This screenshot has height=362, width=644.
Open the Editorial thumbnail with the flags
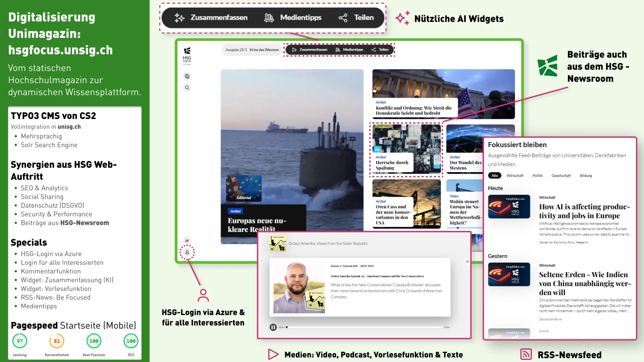coord(244,188)
